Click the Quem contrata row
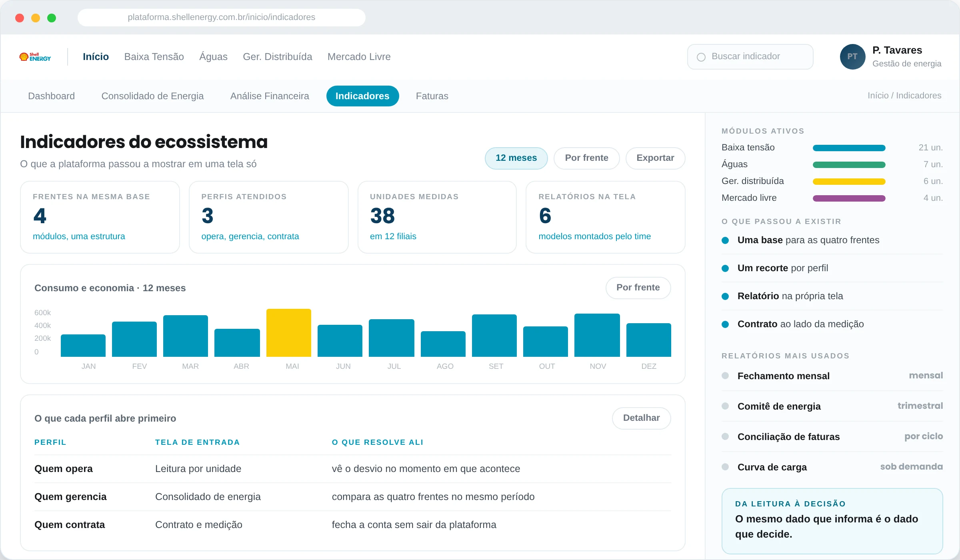The height and width of the screenshot is (560, 960). (352, 525)
